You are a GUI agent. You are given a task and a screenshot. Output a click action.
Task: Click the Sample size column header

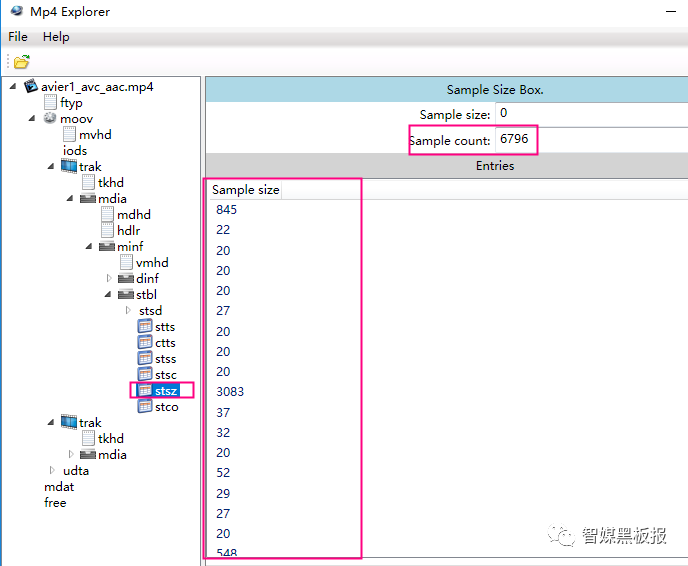[246, 190]
